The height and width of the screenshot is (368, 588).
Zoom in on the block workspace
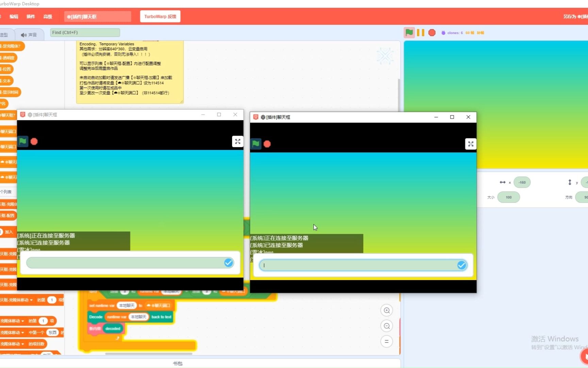[387, 310]
